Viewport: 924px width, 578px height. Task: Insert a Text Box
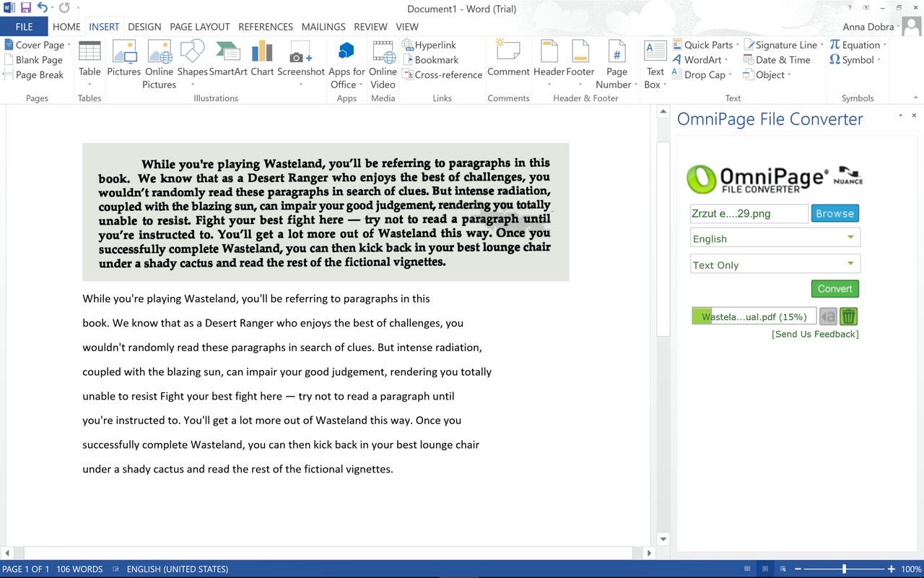[655, 64]
